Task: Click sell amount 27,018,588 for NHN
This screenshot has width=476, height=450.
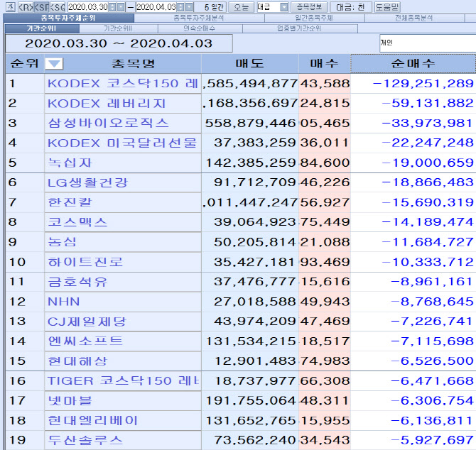Action: (255, 302)
